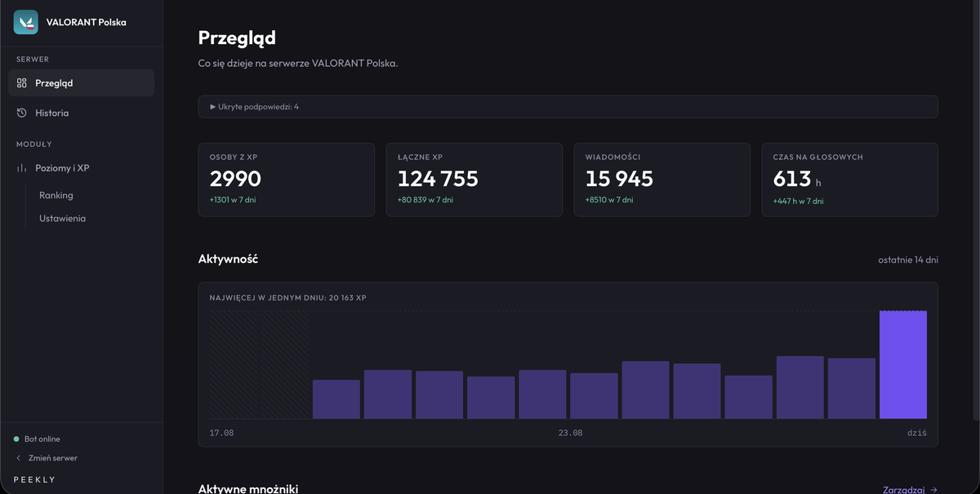Click the Czas na głosowych card label
980x494 pixels.
[817, 157]
